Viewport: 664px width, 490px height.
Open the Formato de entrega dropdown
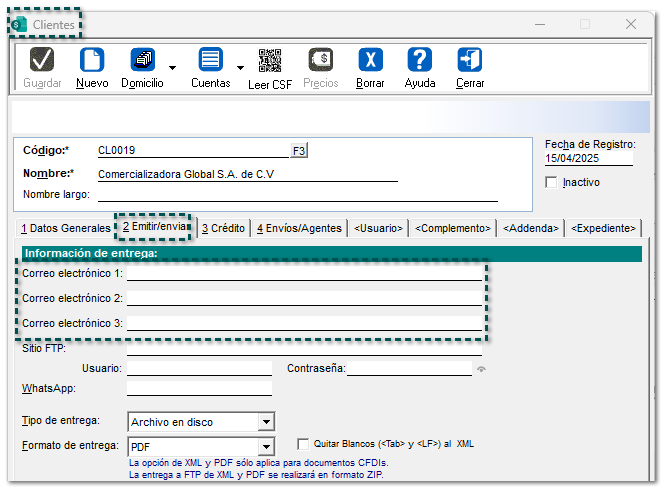(x=265, y=446)
